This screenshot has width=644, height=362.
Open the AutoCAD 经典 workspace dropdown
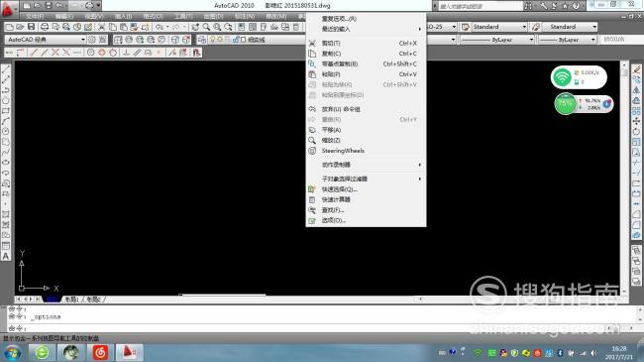pyautogui.click(x=46, y=40)
